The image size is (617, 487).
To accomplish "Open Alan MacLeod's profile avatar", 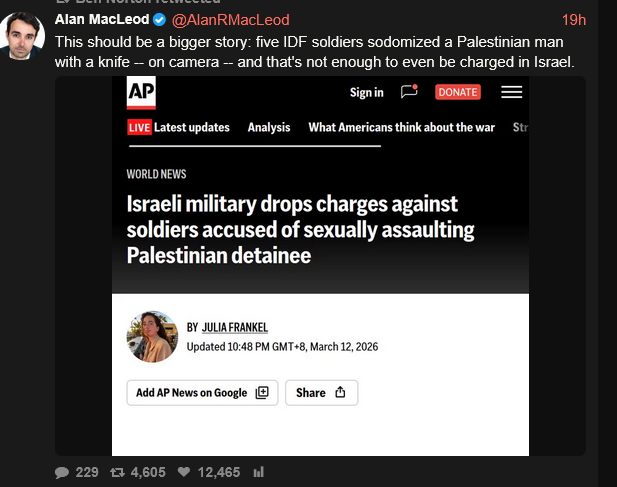I will tap(22, 36).
